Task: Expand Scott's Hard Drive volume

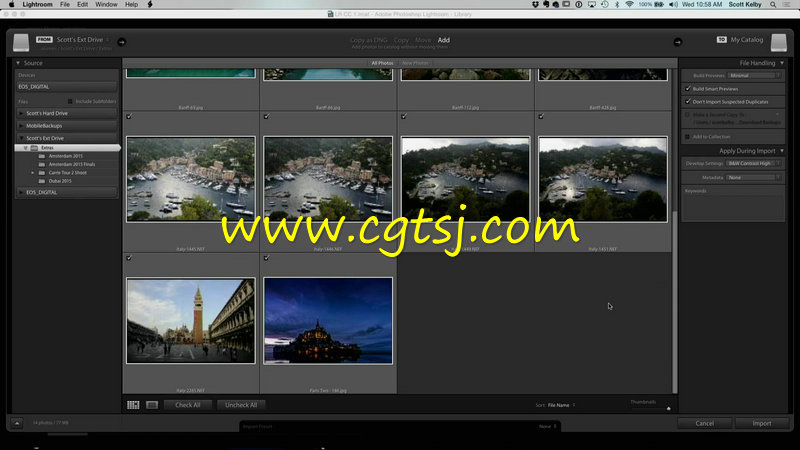Action: [21, 113]
